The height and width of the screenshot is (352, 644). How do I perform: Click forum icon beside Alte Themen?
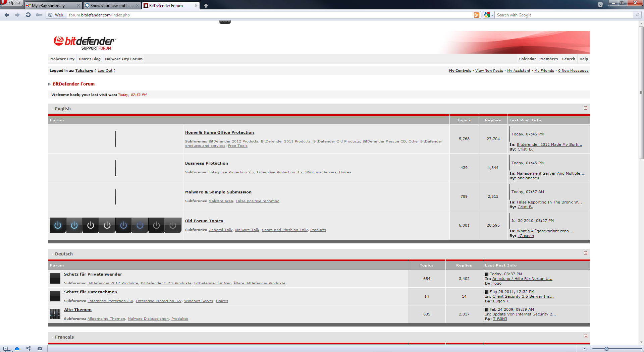55,314
